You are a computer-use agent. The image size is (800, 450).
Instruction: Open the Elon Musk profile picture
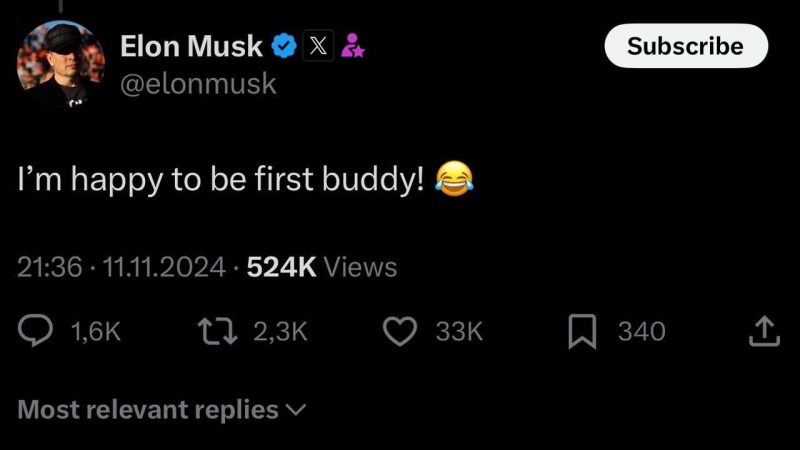[60, 65]
